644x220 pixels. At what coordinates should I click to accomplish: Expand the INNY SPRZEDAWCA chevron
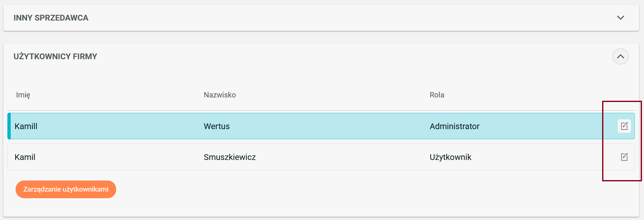click(x=620, y=18)
